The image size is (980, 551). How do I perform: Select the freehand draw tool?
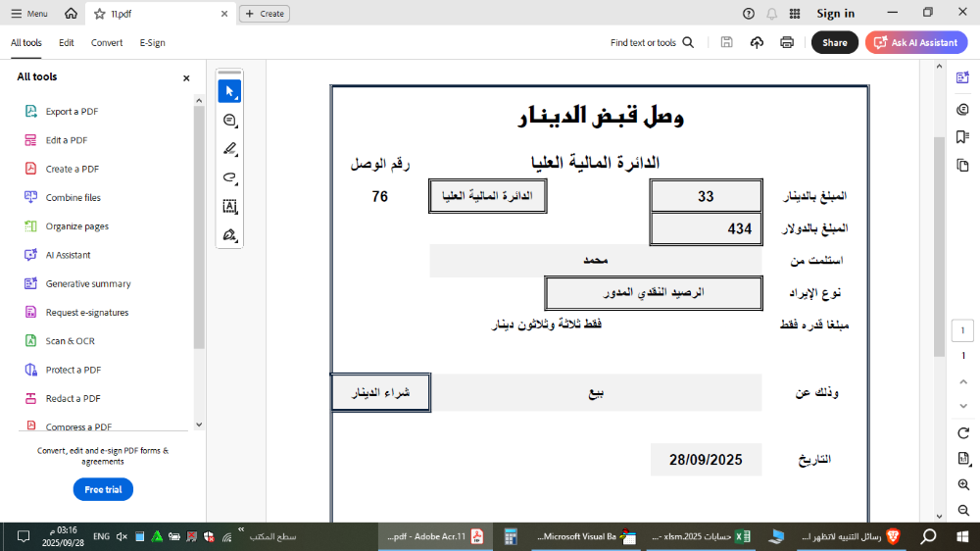click(229, 177)
